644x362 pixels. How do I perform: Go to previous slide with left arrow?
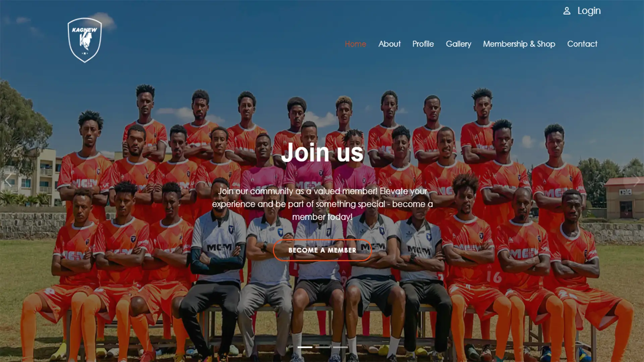coord(8,181)
